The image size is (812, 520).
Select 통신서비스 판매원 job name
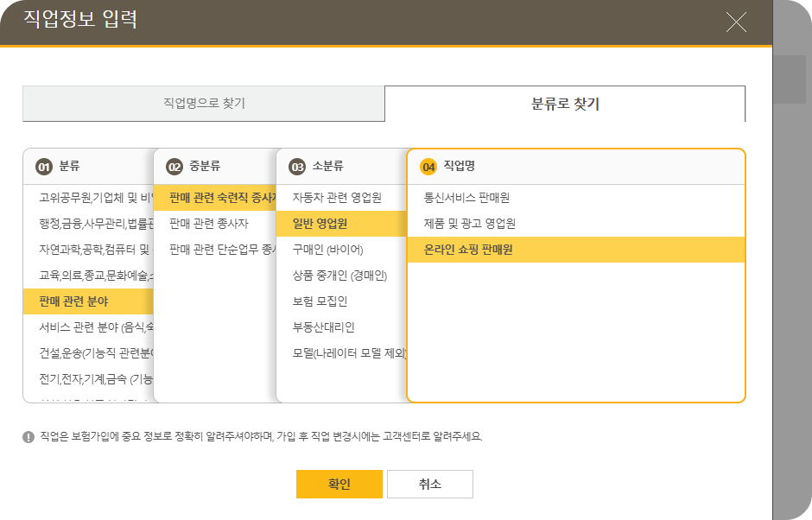click(576, 197)
